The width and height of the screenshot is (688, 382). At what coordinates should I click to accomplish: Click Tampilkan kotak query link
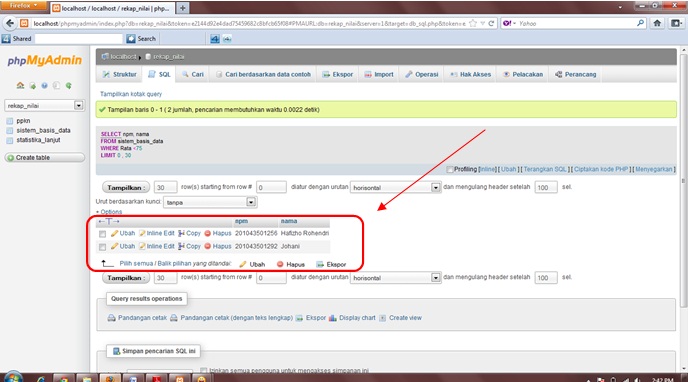[131, 94]
